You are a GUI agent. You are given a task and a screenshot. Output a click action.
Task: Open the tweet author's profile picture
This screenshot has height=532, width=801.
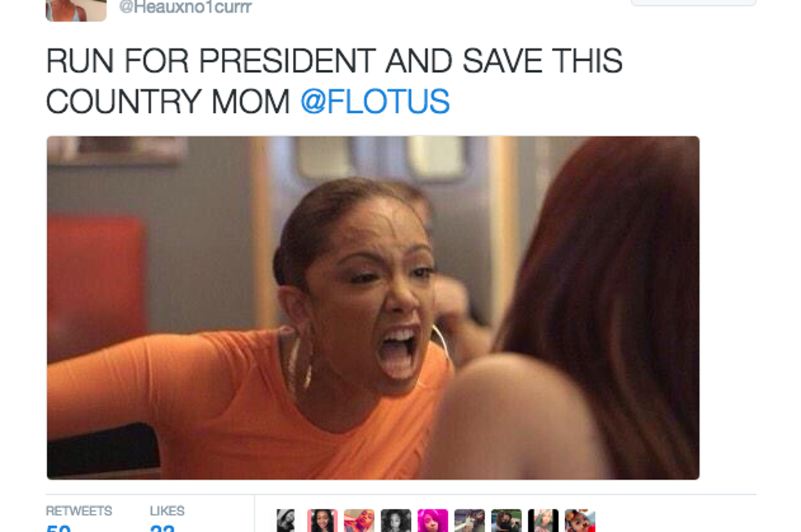(76, 10)
